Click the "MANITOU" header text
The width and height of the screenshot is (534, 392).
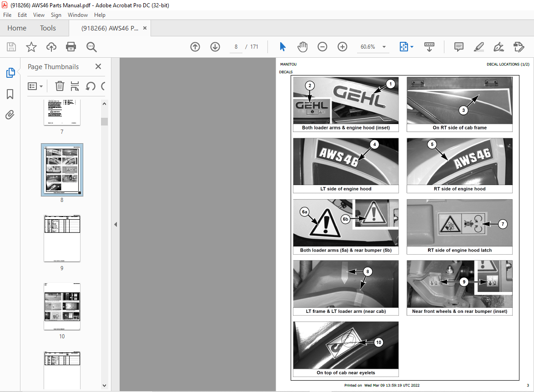pyautogui.click(x=288, y=64)
